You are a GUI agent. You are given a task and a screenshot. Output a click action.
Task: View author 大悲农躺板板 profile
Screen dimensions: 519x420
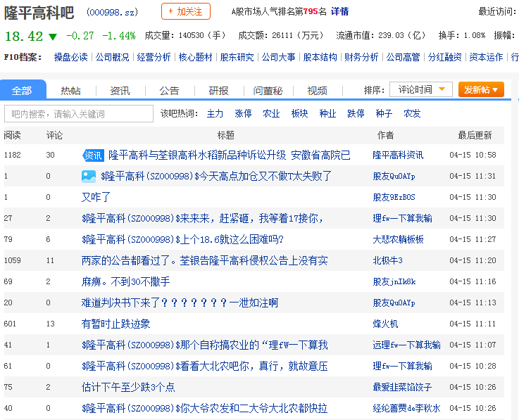point(398,239)
